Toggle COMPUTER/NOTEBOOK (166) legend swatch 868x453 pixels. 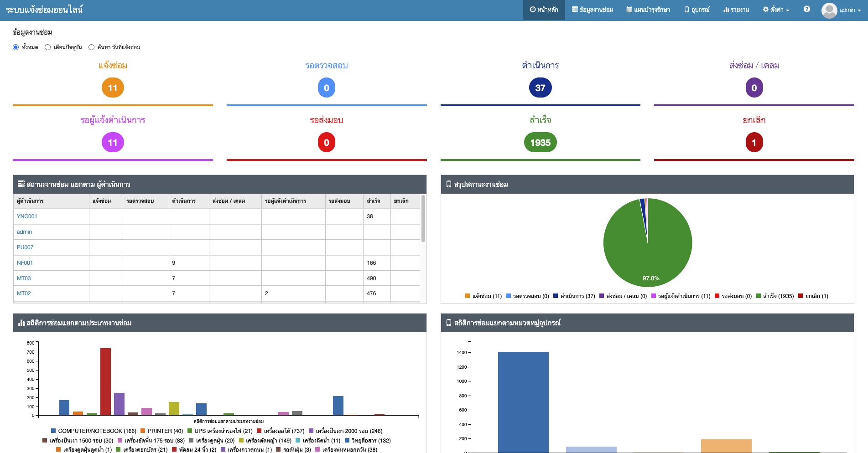click(53, 431)
